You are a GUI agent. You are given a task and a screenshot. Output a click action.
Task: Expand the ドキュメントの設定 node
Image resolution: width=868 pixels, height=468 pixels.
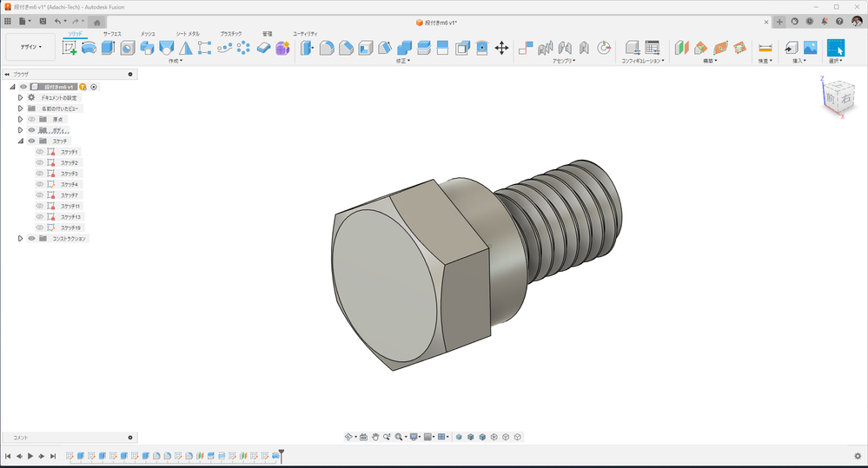21,97
